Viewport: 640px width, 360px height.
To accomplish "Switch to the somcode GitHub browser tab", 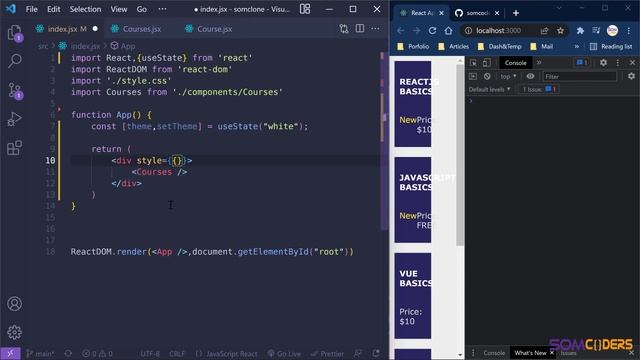I will (x=477, y=13).
